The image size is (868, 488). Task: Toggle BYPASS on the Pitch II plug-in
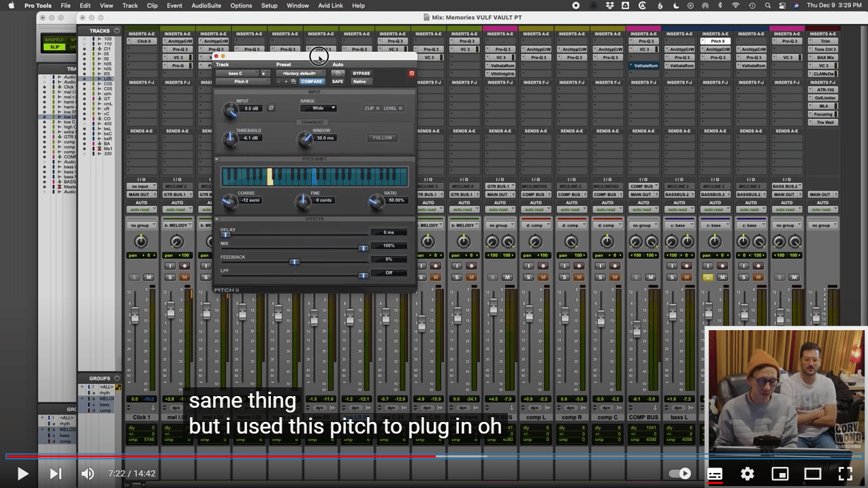click(x=361, y=74)
